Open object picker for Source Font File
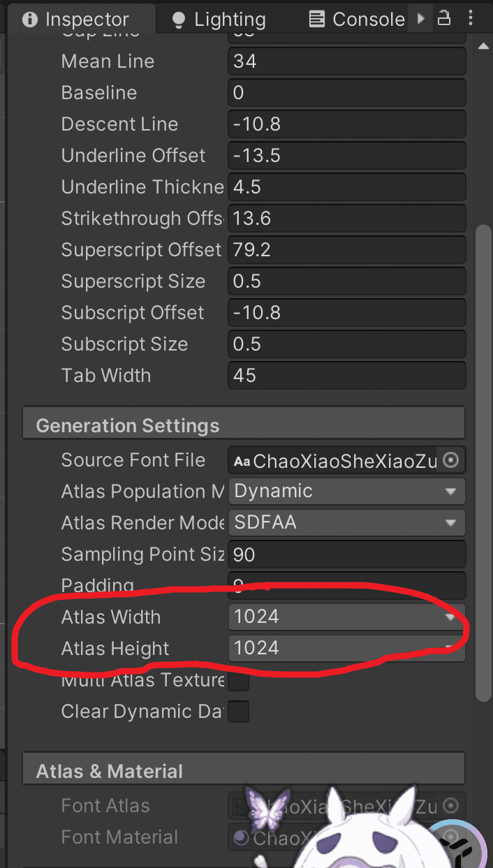 click(x=451, y=460)
